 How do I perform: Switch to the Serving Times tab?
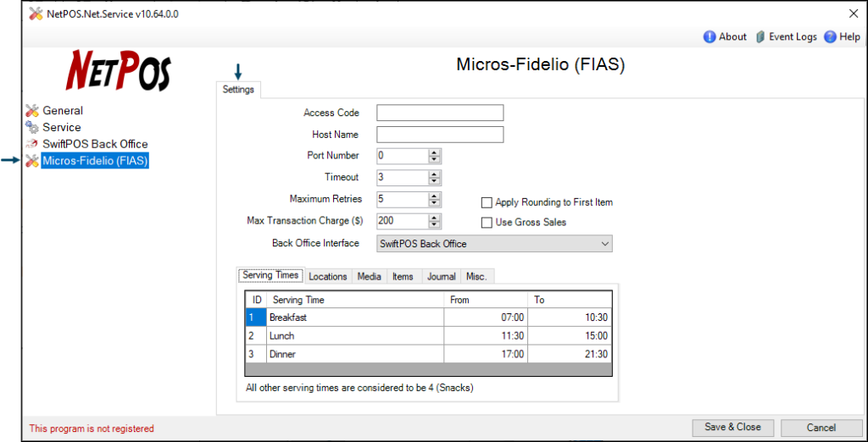[270, 275]
